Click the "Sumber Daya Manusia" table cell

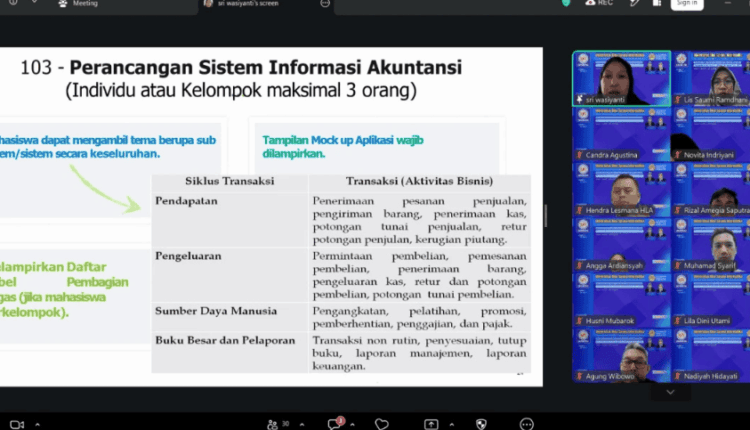(230, 317)
